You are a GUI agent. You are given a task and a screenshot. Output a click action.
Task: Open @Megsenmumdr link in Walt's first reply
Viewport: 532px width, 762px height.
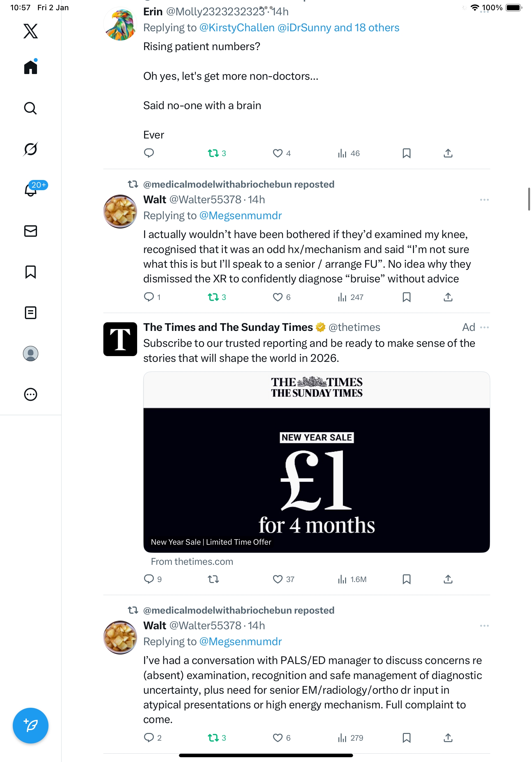pos(240,215)
